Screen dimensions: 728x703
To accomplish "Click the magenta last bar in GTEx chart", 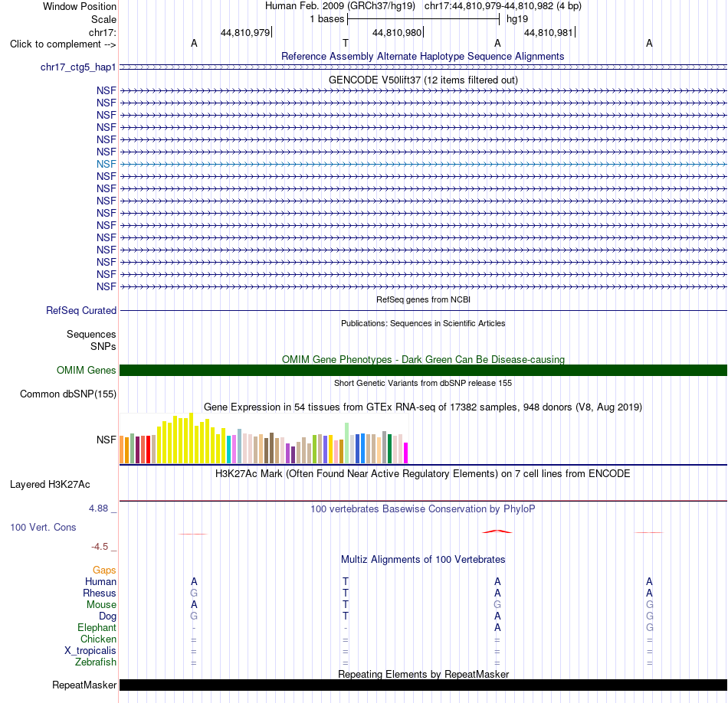I will pos(406,453).
